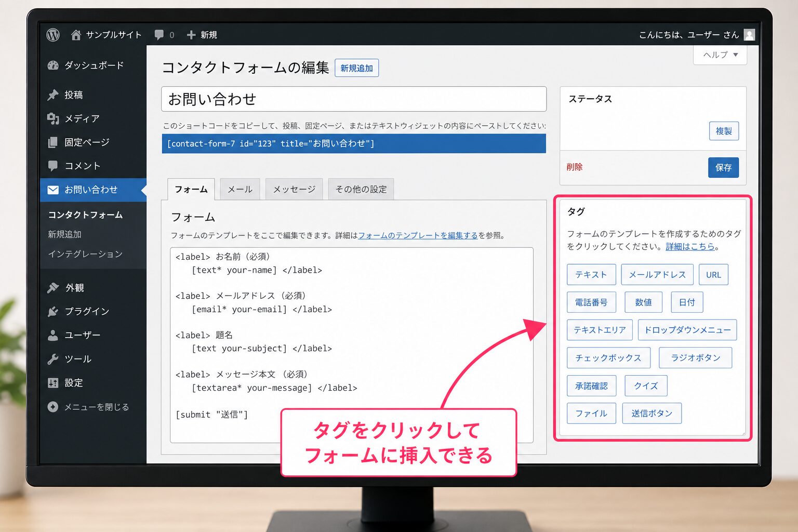Click the 削除 link

[x=575, y=167]
